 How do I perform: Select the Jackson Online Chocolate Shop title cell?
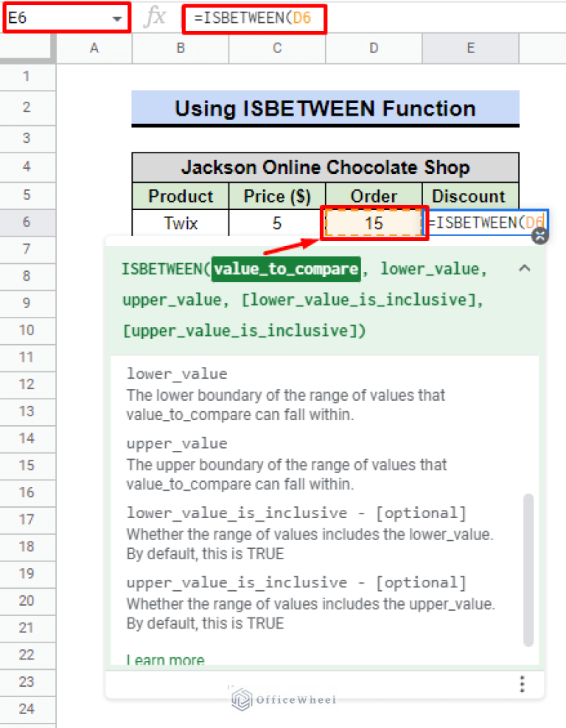coord(325,167)
